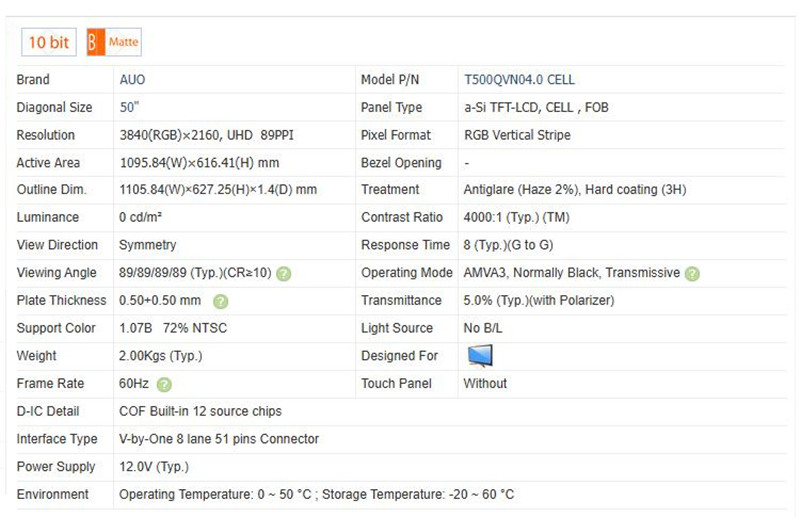The height and width of the screenshot is (517, 800).
Task: Click the V-by-One 8 lane interface text
Action: tap(219, 439)
